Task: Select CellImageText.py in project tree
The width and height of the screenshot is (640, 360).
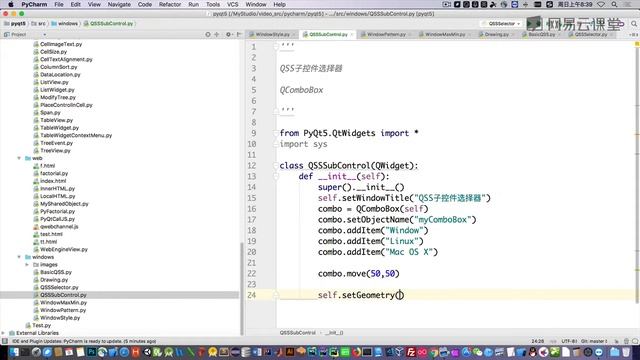Action: (x=61, y=44)
